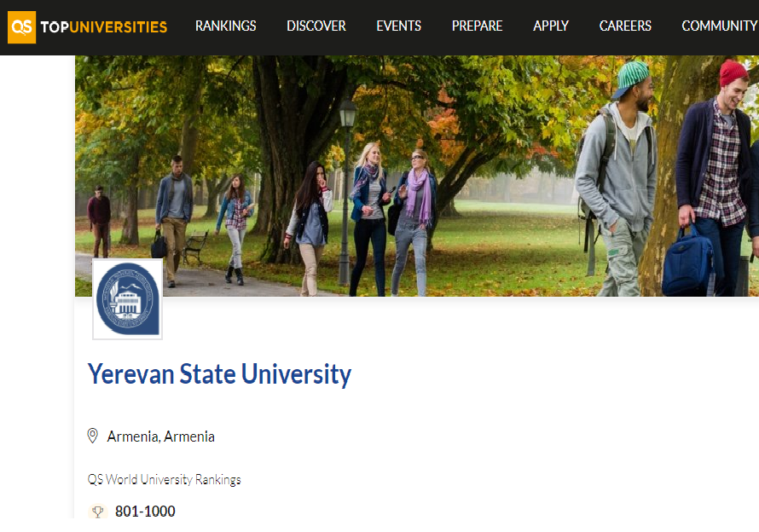Open the Prepare menu
The width and height of the screenshot is (759, 532).
pos(478,26)
